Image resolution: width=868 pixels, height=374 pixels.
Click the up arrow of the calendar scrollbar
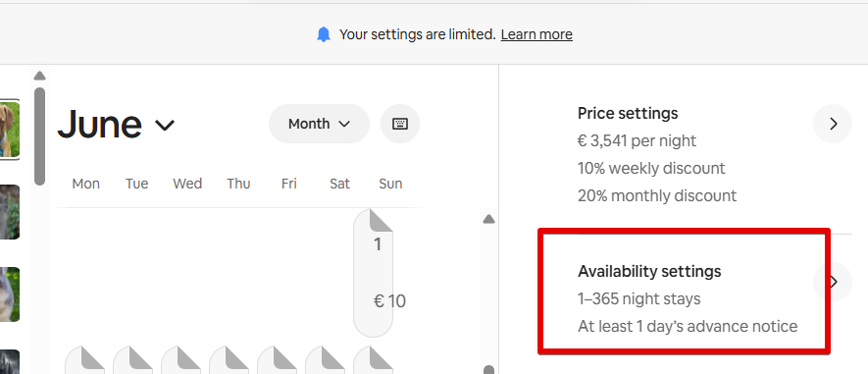(488, 220)
